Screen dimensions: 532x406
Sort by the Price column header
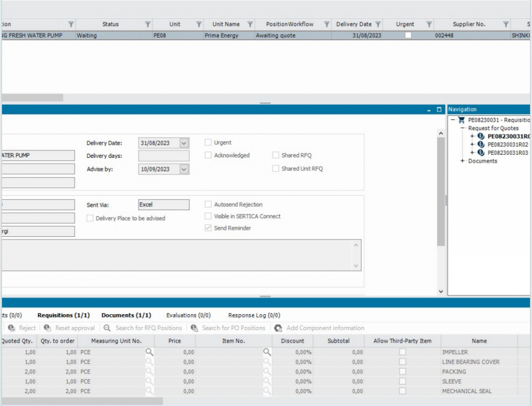click(175, 341)
